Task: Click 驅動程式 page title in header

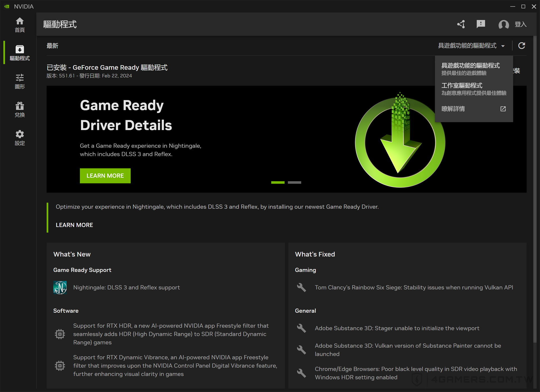Action: (x=60, y=24)
